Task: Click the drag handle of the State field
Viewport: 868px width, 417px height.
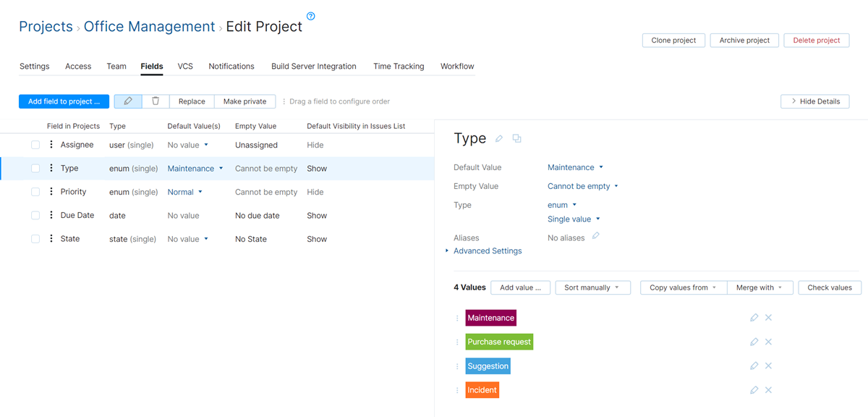Action: click(x=51, y=239)
